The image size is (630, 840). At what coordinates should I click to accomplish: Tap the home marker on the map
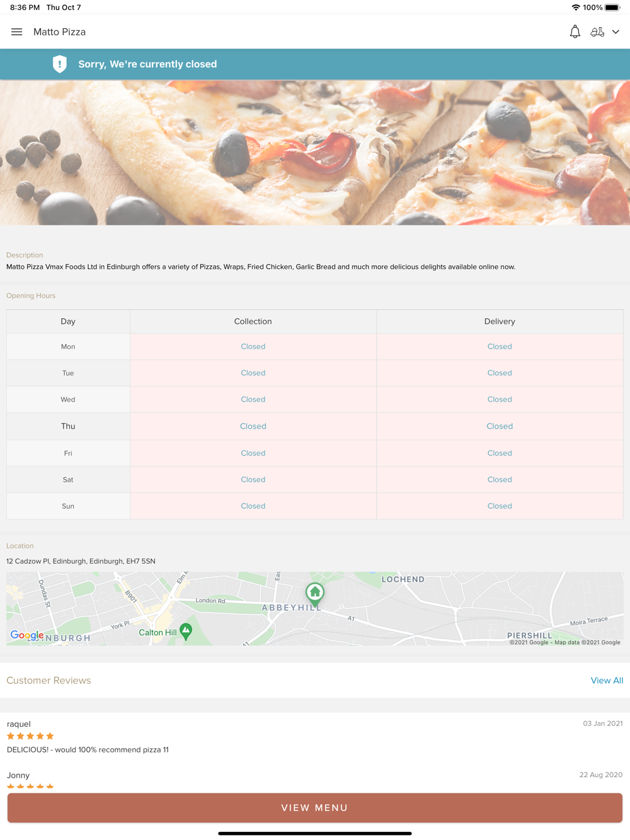[x=315, y=594]
